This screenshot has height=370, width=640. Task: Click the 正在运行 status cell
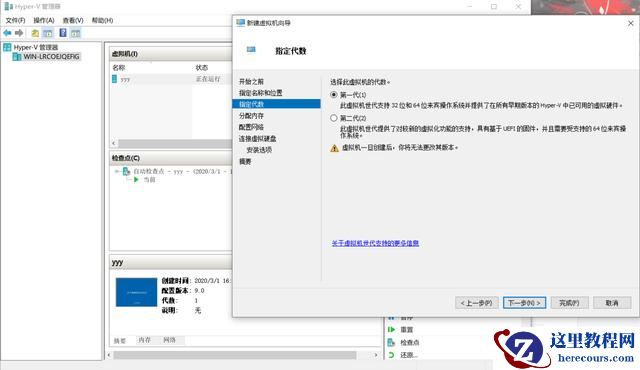click(x=208, y=79)
